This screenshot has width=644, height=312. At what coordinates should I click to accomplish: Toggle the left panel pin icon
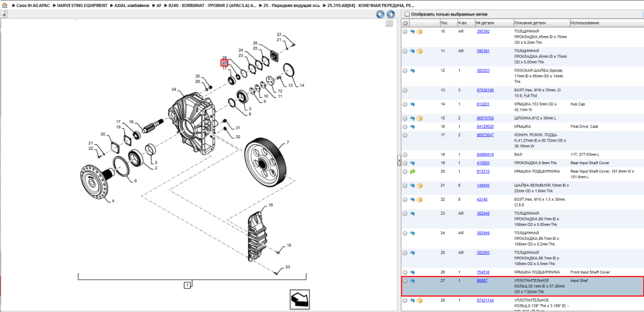click(3, 14)
